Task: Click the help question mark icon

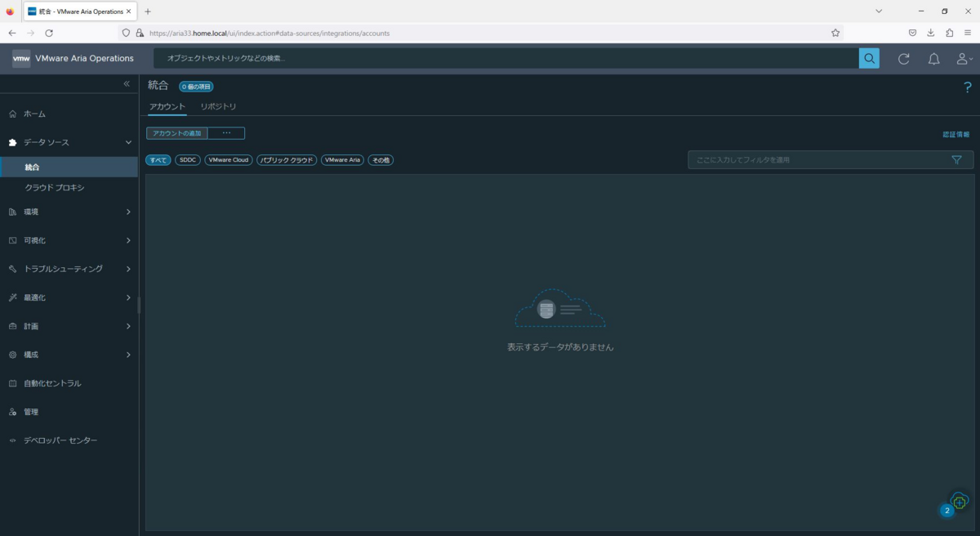Action: 968,87
